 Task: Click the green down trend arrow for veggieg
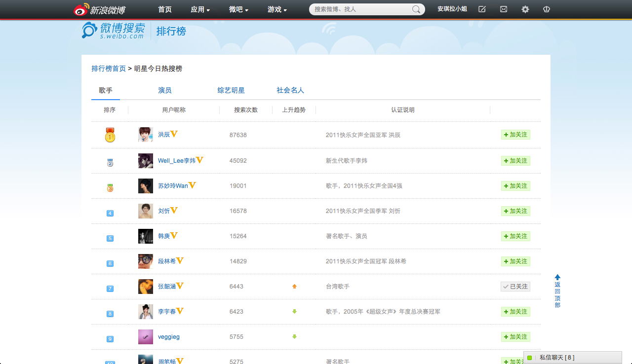tap(294, 336)
